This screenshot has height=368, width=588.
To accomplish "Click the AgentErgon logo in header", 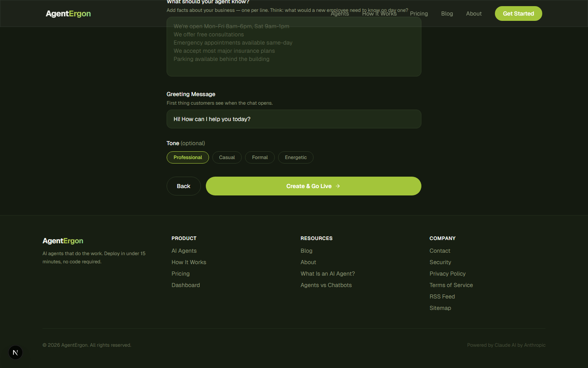I will click(68, 13).
